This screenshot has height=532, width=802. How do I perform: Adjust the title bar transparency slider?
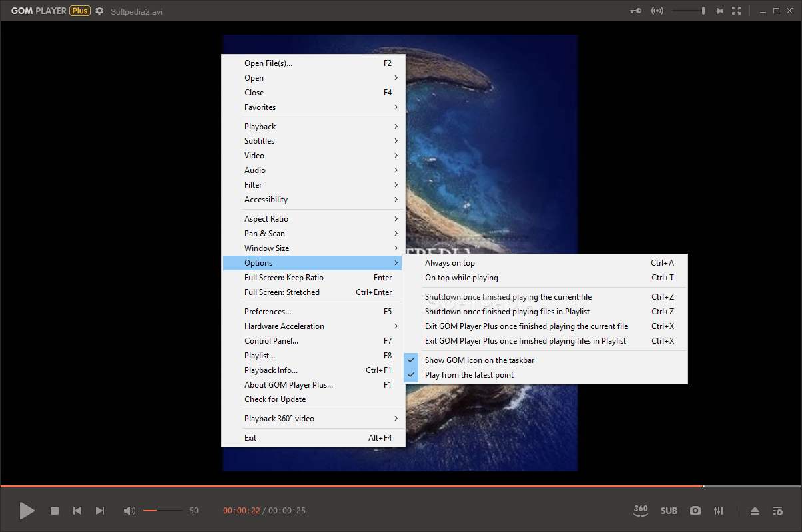point(689,11)
